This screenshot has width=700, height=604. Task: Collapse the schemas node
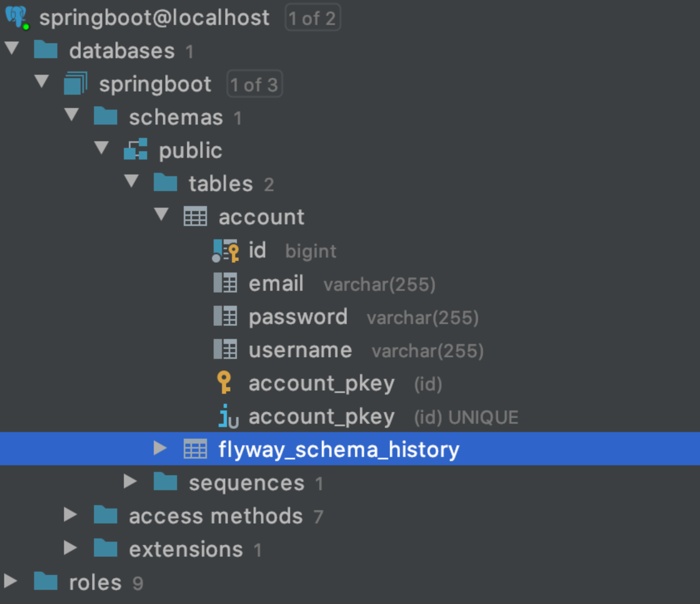click(x=72, y=115)
